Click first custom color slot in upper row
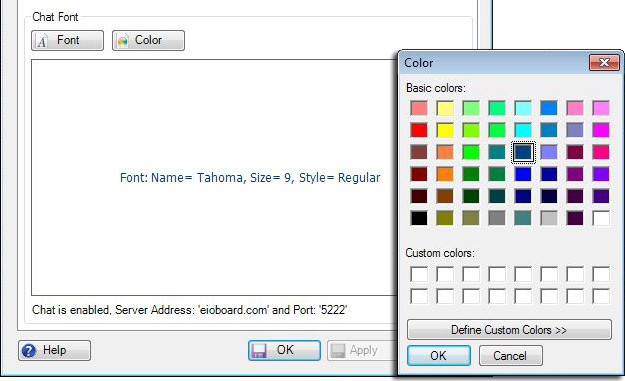Image resolution: width=625 pixels, height=381 pixels. coord(419,274)
